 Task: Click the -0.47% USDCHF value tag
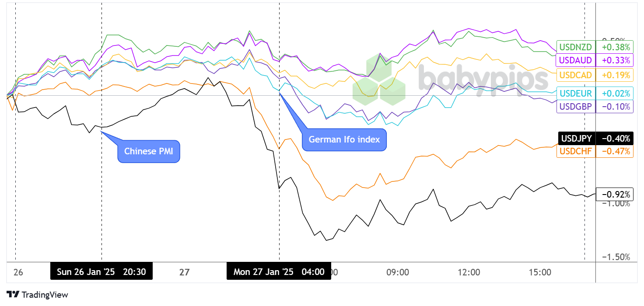(615, 151)
